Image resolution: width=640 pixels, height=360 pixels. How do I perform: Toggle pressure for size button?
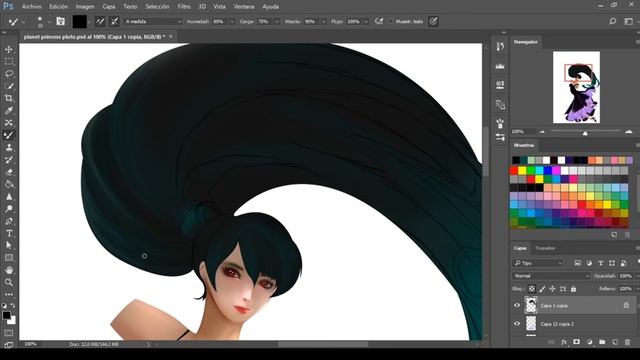[433, 21]
